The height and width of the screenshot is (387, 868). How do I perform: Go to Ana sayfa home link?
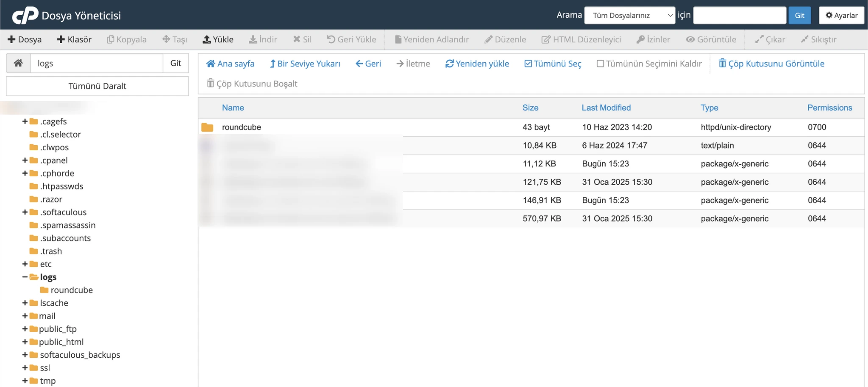point(230,64)
